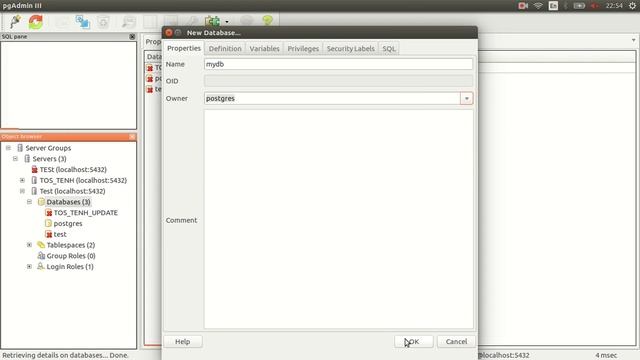The image size is (640, 360).
Task: Close the Object browser panel
Action: pos(132,136)
